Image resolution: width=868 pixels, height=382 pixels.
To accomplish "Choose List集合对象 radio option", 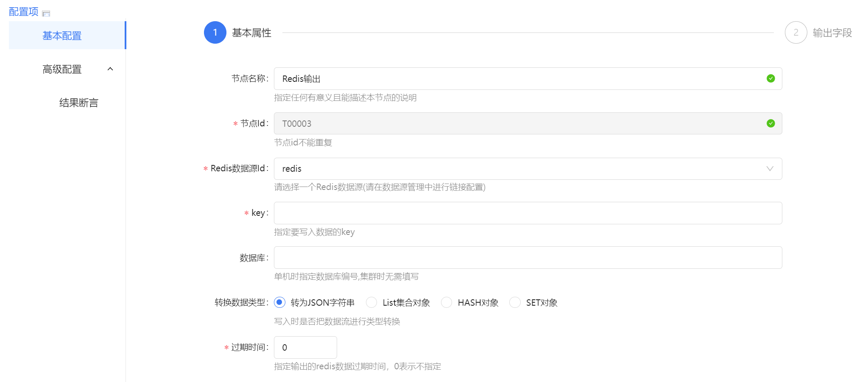I will 371,302.
